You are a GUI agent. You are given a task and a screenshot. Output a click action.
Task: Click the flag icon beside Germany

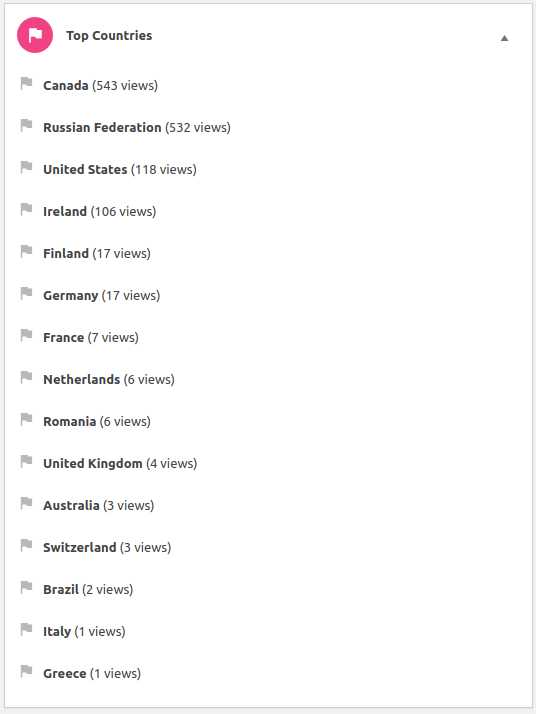26,294
